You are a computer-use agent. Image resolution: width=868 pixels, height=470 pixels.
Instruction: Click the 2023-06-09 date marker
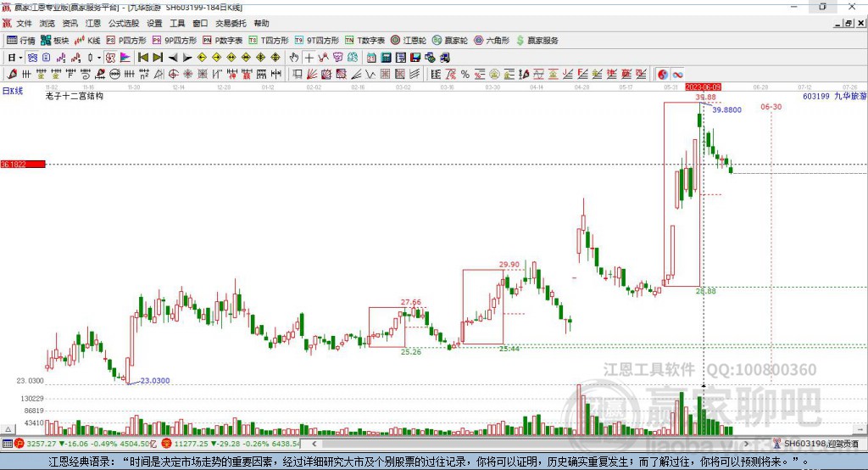(703, 87)
